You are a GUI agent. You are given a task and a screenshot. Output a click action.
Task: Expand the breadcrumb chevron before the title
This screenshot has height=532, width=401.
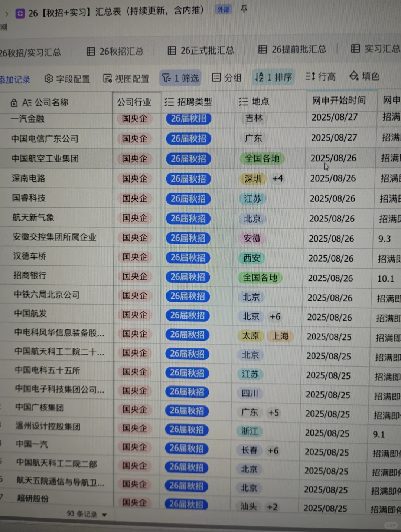point(6,14)
